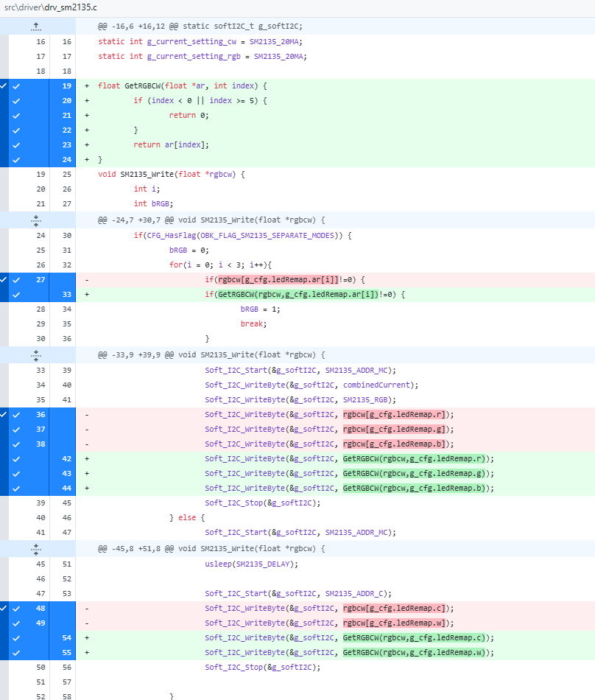This screenshot has width=595, height=700.
Task: Click first 'Soft_I2C_Start(&g_softI2C, SM2135_ADDR_MC);' line at 39
Action: [x=300, y=370]
